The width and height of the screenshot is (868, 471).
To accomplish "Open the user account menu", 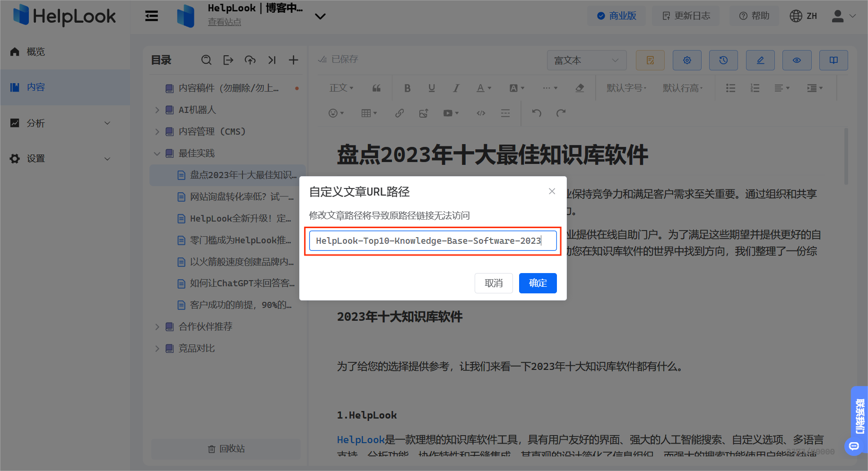I will coord(843,16).
